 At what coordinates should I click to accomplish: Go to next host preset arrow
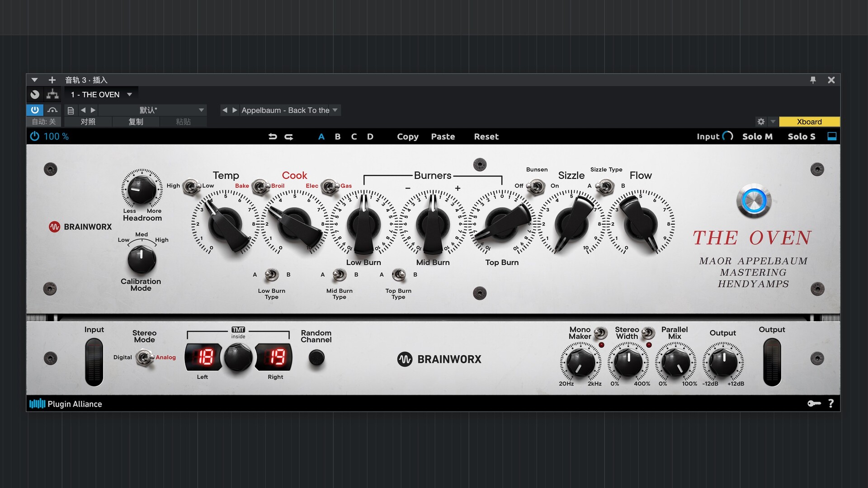pos(93,110)
